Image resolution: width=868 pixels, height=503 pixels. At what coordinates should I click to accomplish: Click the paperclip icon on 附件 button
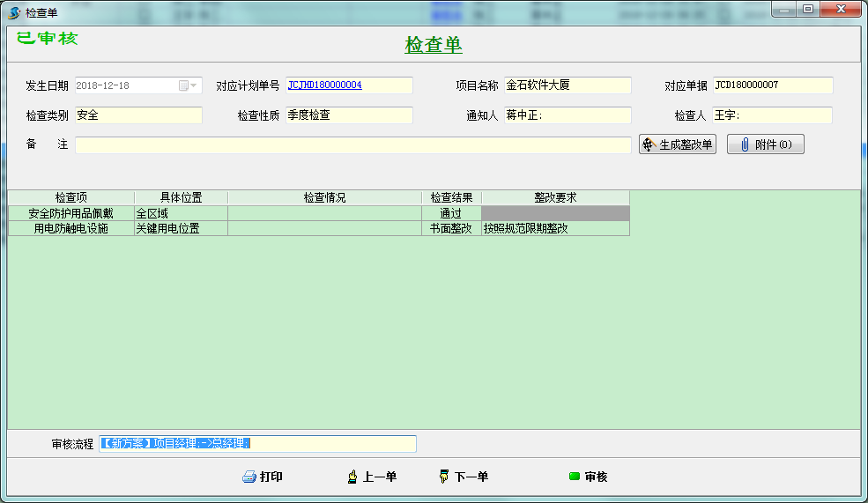745,144
